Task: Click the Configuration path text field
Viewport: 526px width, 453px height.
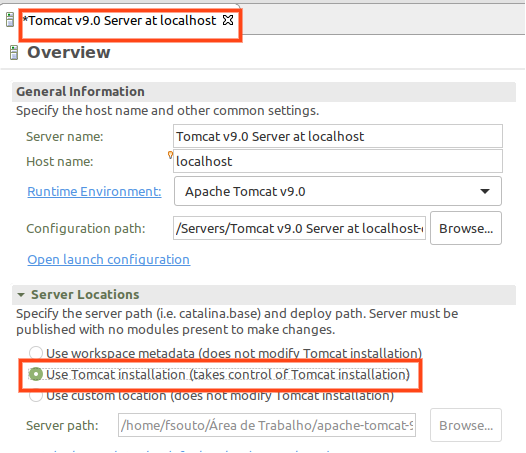Action: [x=299, y=228]
